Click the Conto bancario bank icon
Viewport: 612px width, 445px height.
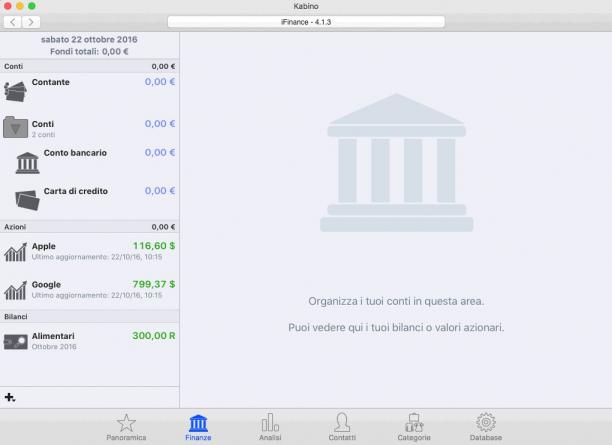[x=27, y=162]
